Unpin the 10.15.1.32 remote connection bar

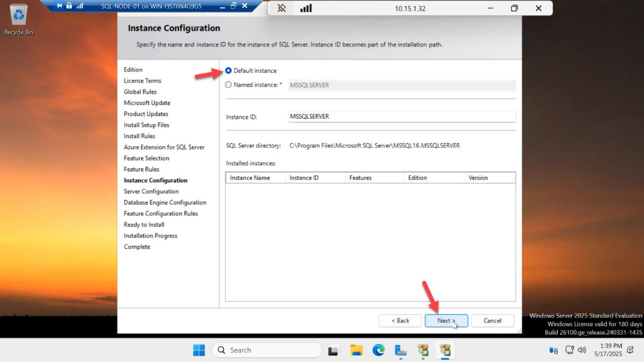[282, 8]
